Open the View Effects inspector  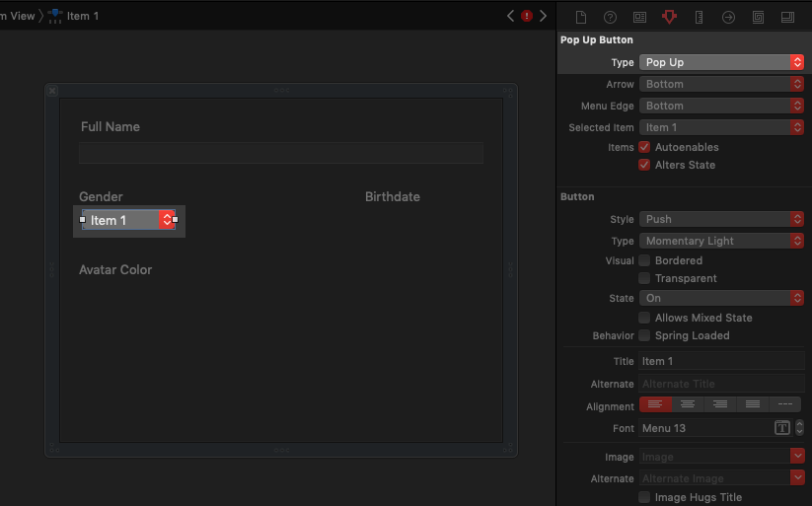click(787, 17)
